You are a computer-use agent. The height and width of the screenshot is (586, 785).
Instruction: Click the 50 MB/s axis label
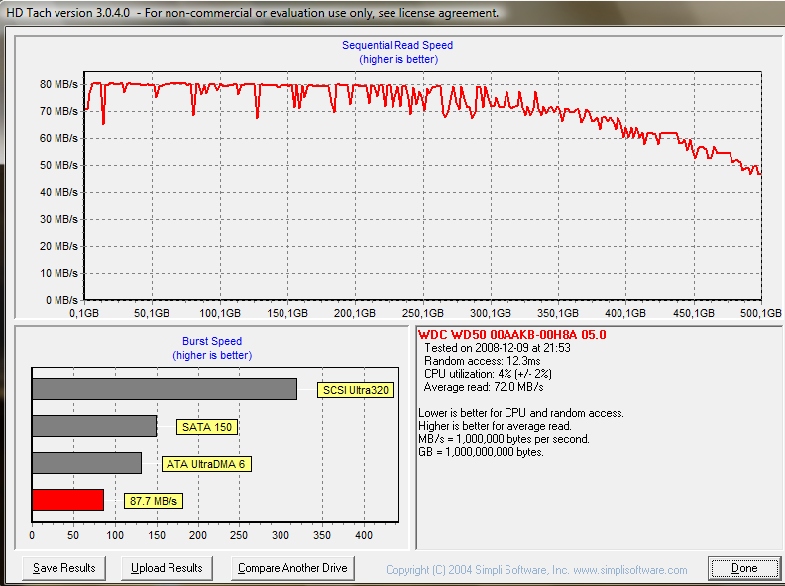click(x=59, y=165)
